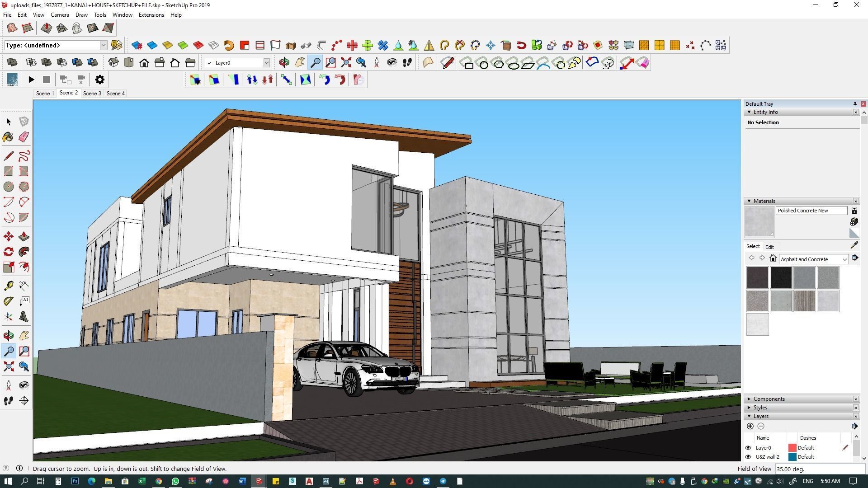Pin the Default Tray

pyautogui.click(x=854, y=104)
